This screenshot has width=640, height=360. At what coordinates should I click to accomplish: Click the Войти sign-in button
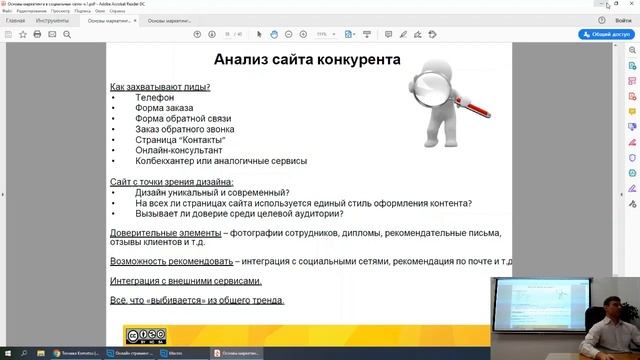pyautogui.click(x=623, y=20)
